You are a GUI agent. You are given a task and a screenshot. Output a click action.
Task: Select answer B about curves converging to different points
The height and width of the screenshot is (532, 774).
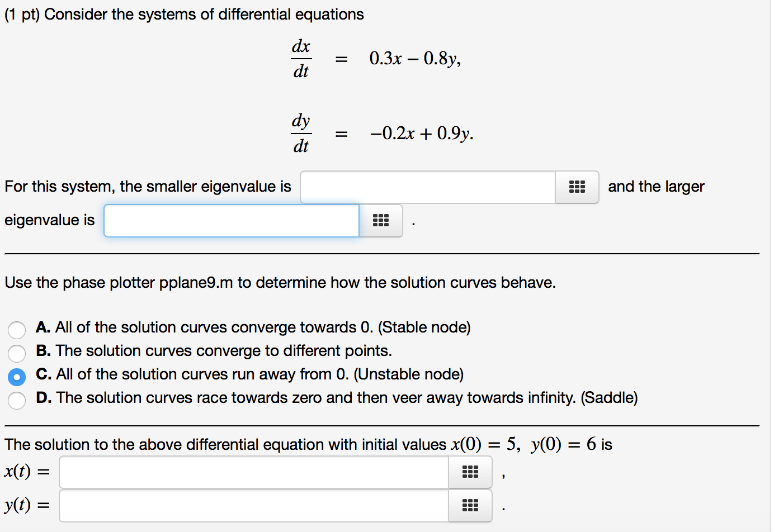click(x=16, y=353)
